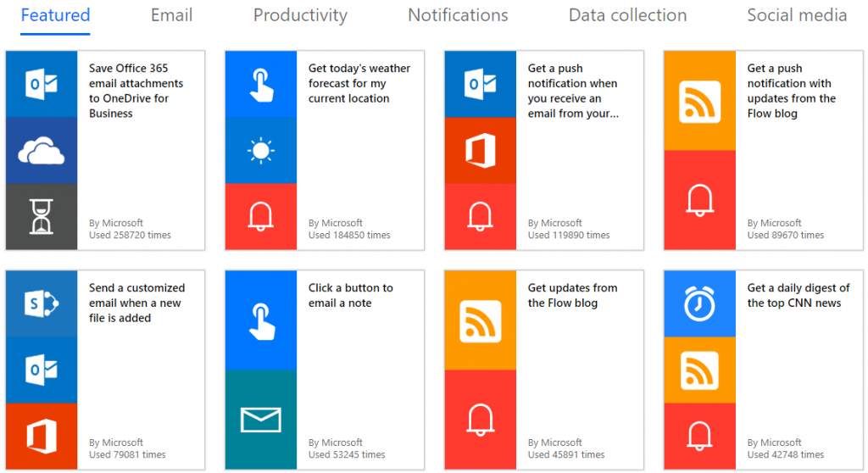Viewport: 868px width, 473px height.
Task: Click RSS icon on Get updates from Flow blog card
Action: pos(481,320)
